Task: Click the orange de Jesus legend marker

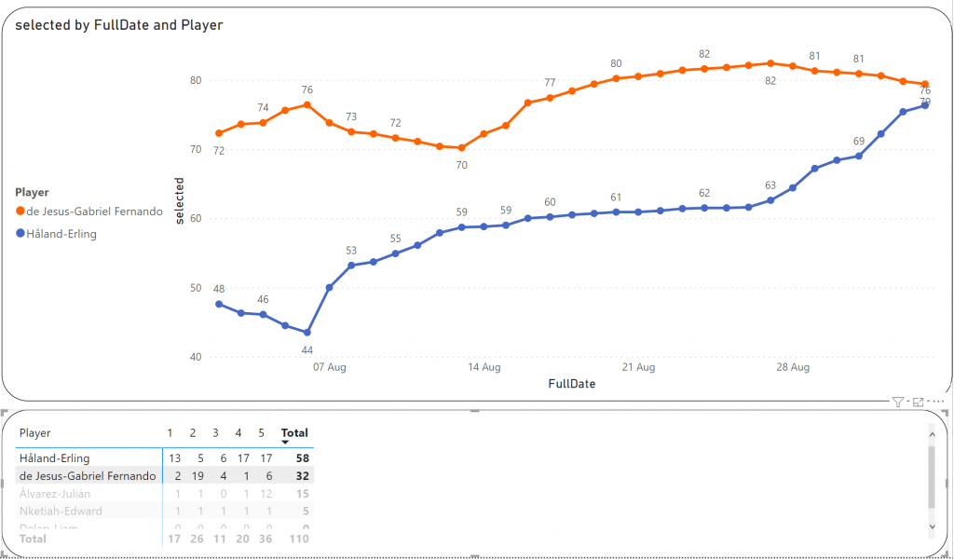Action: pyautogui.click(x=20, y=212)
